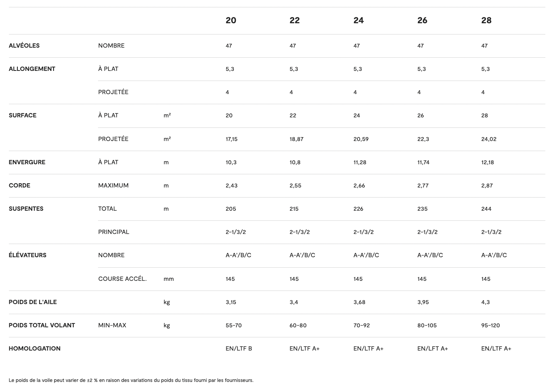Screen dimensions: 550x392
Task: Select the CORDE row label
Action: pos(19,186)
